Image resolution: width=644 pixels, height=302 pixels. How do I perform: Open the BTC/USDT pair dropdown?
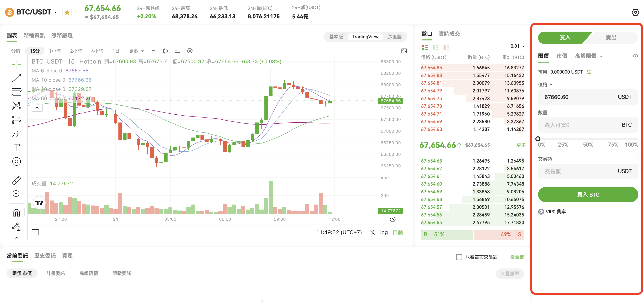(x=55, y=12)
